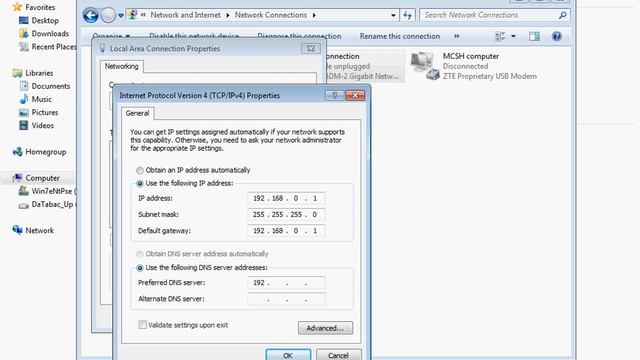Open Videos library
Image resolution: width=640 pixels, height=360 pixels.
[x=42, y=125]
